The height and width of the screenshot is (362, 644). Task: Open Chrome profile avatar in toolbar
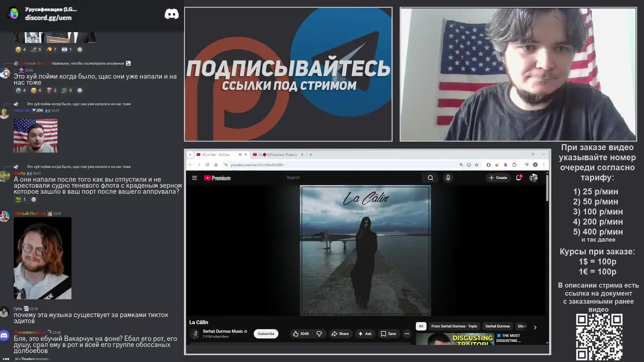point(535,164)
